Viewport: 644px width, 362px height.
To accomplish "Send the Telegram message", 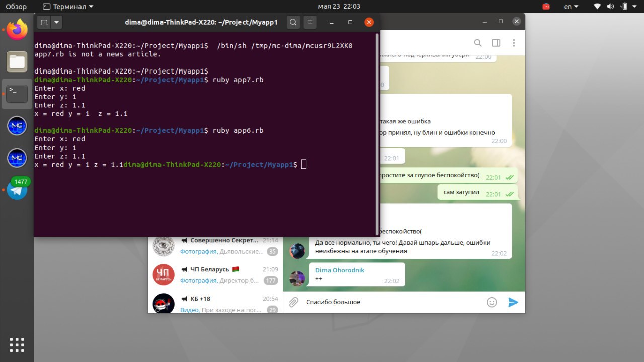I will tap(513, 302).
